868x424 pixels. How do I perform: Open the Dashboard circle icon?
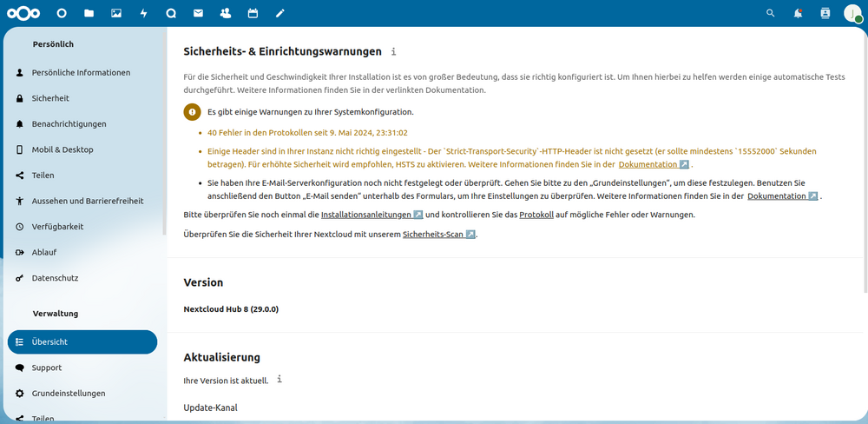[x=62, y=13]
